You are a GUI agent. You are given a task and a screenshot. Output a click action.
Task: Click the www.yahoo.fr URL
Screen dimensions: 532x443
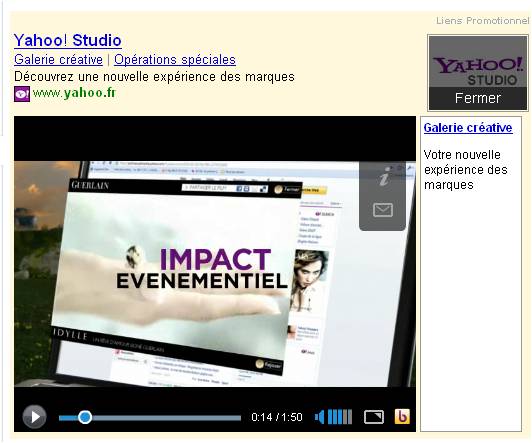click(x=74, y=93)
